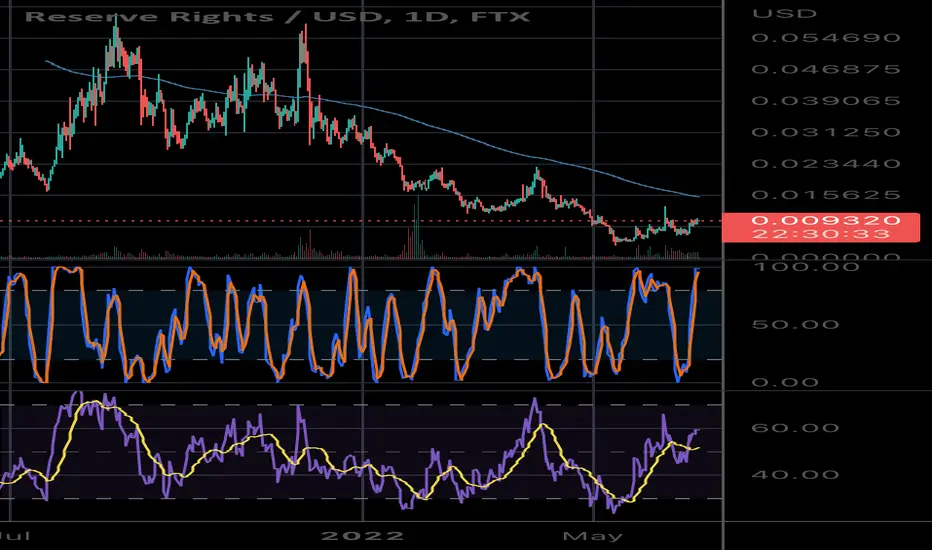Viewport: 932px width, 550px height.
Task: Click the USD currency label on the price axis
Action: pyautogui.click(x=784, y=13)
